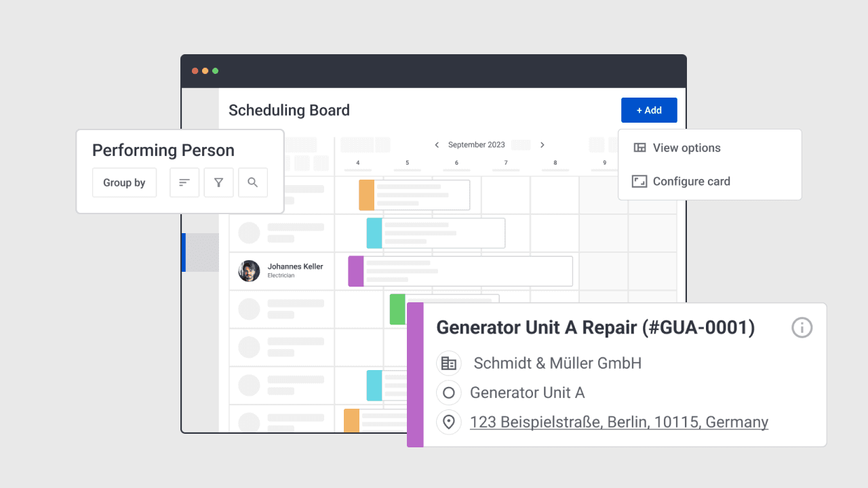Navigate to previous month with left chevron
Screen dimensions: 868x488
pyautogui.click(x=437, y=144)
